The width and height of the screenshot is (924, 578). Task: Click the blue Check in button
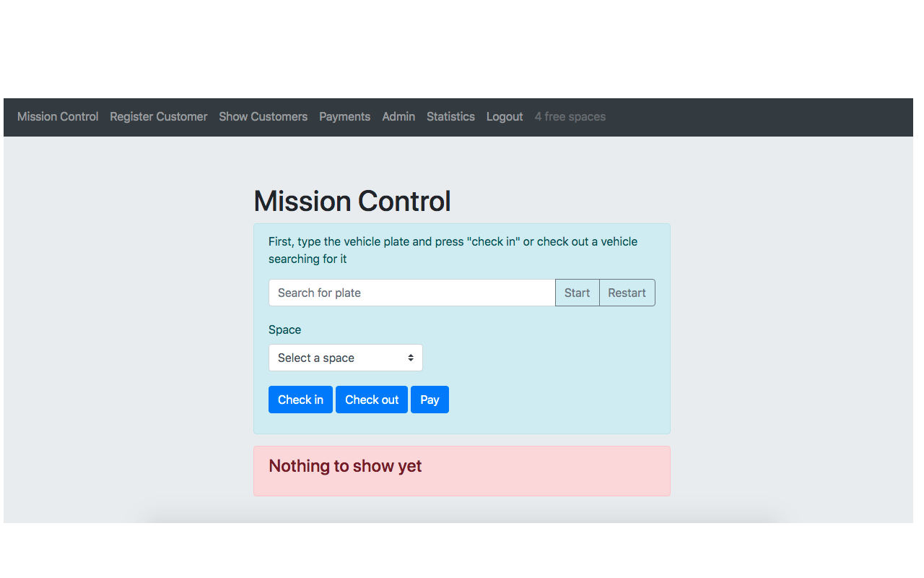tap(300, 400)
